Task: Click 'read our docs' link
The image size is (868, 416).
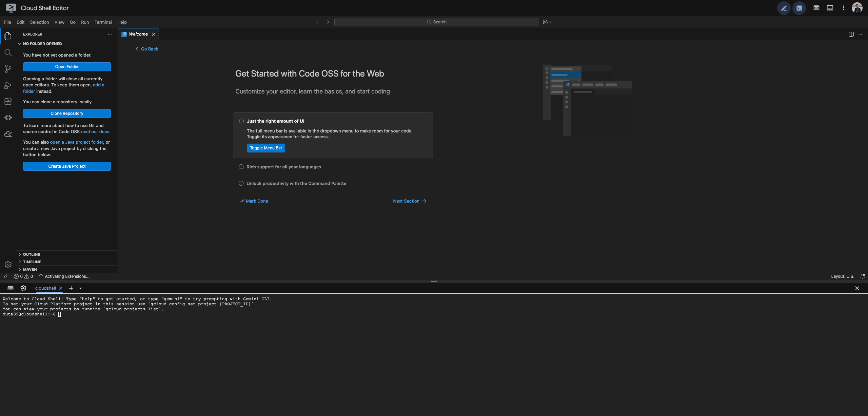Action: pyautogui.click(x=95, y=132)
